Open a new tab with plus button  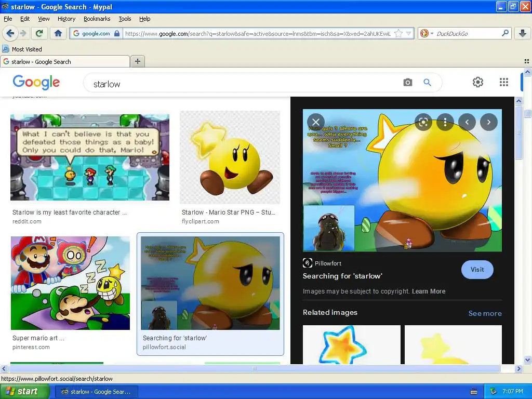click(x=137, y=61)
